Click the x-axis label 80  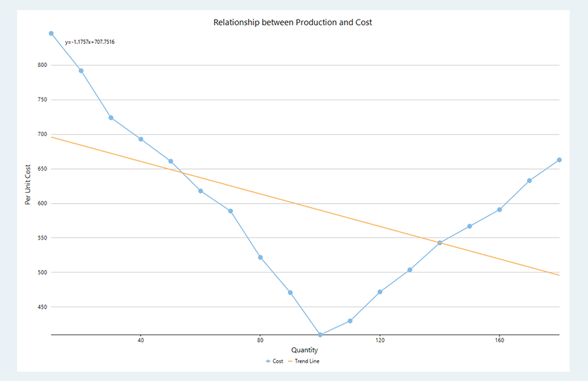coord(260,340)
